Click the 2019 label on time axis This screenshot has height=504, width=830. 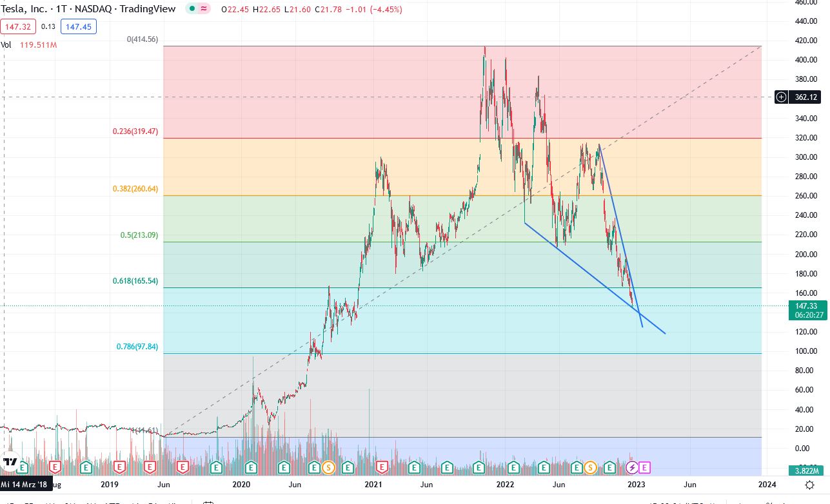[x=110, y=484]
